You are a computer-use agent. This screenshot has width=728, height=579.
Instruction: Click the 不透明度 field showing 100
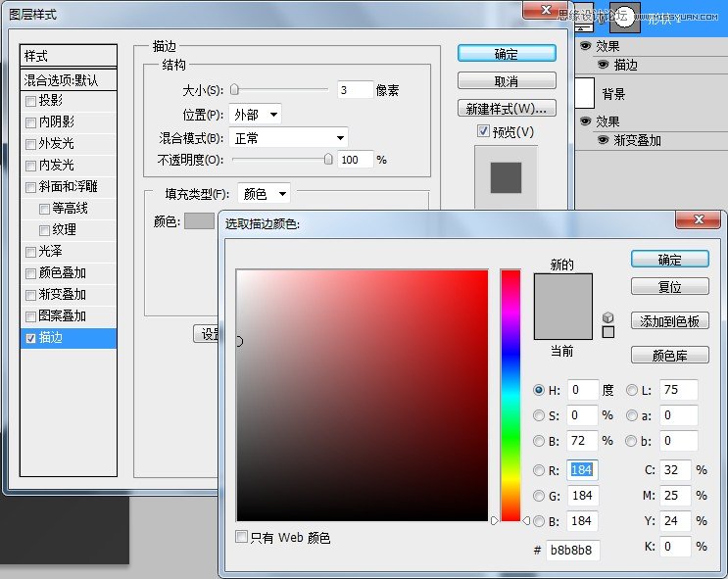355,160
